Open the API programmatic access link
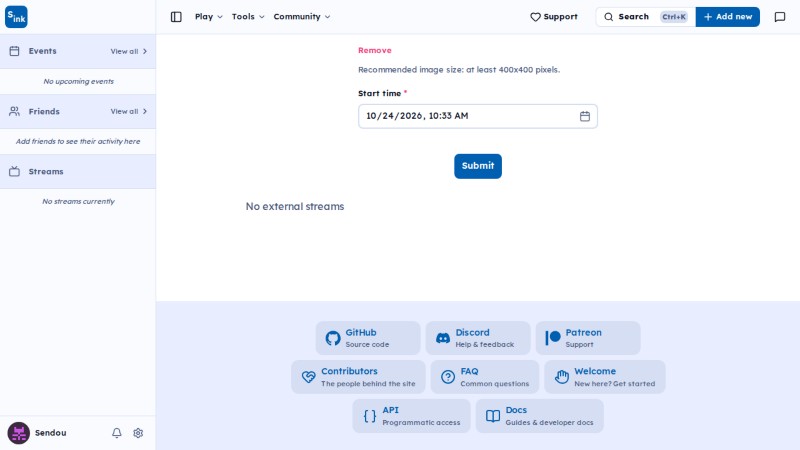The height and width of the screenshot is (450, 800). 411,416
